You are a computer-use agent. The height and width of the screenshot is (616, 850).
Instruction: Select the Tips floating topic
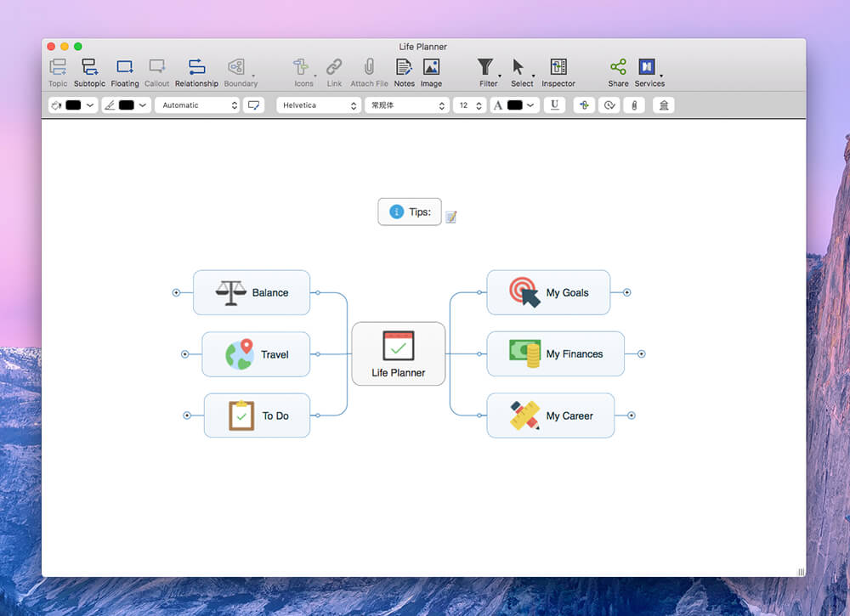click(410, 212)
